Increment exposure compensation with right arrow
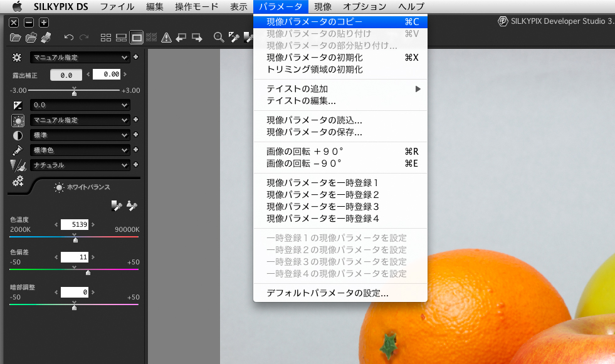The width and height of the screenshot is (615, 364). pos(125,75)
